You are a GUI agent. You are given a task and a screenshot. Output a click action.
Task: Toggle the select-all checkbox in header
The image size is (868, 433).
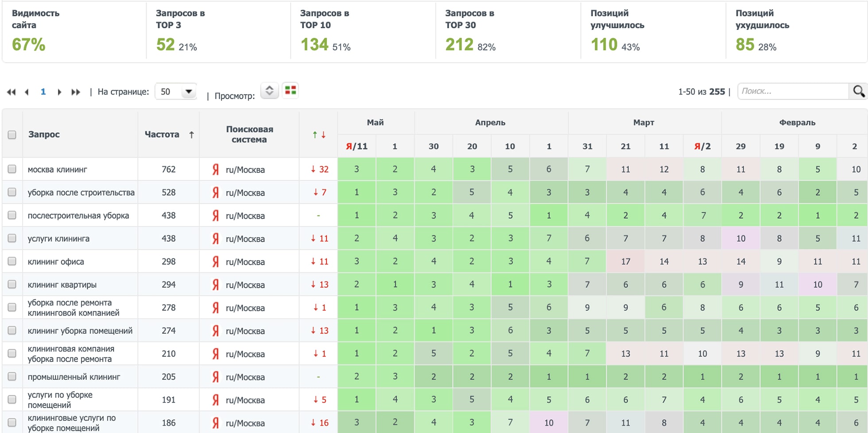[x=12, y=135]
